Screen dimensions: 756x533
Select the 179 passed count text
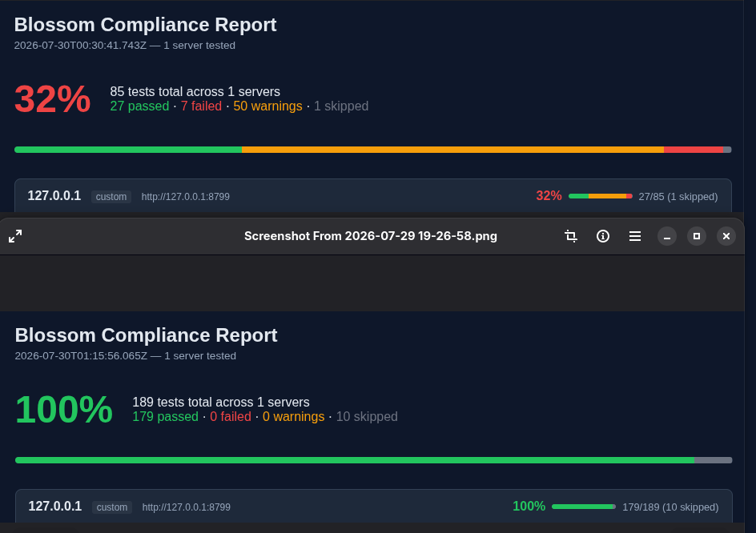tap(165, 416)
